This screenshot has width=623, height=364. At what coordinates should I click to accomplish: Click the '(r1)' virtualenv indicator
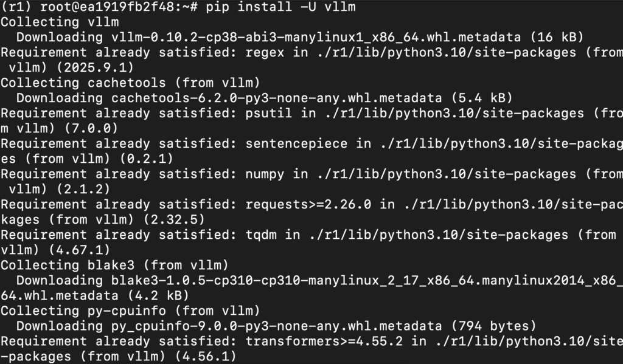click(x=16, y=7)
